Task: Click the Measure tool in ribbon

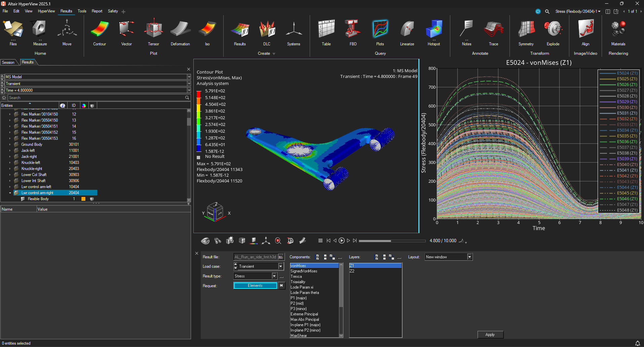Action: [x=40, y=33]
